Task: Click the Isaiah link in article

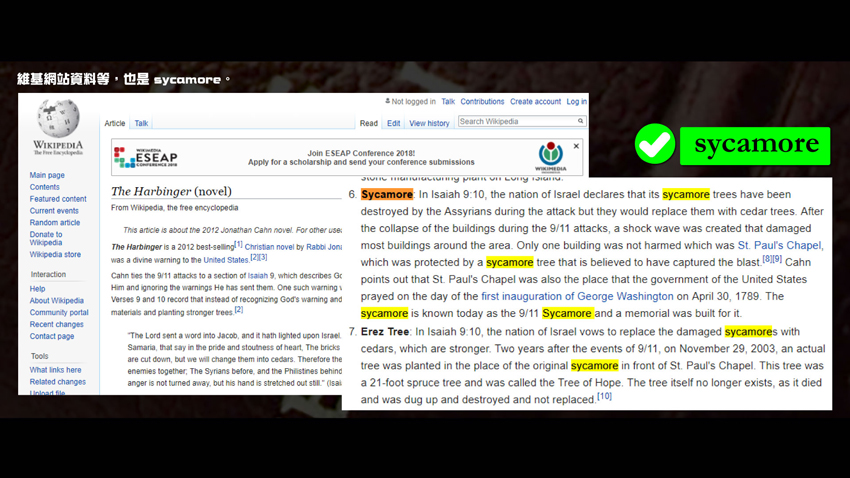Action: (x=257, y=276)
